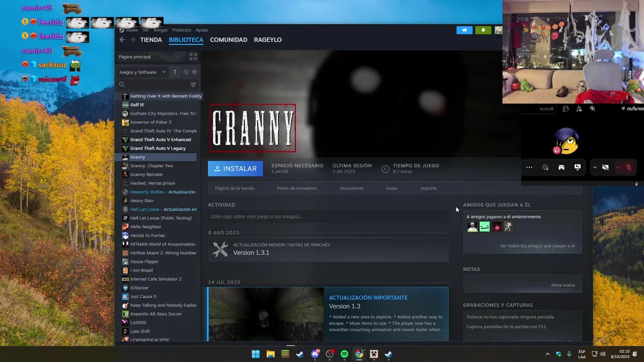
Task: Click the sort ascending arrow in library filter
Action: 175,72
